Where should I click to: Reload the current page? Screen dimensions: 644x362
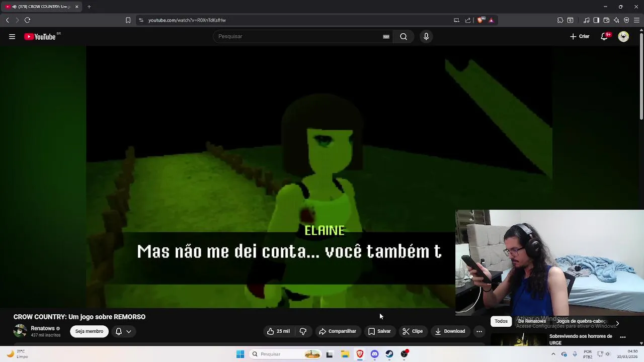27,20
